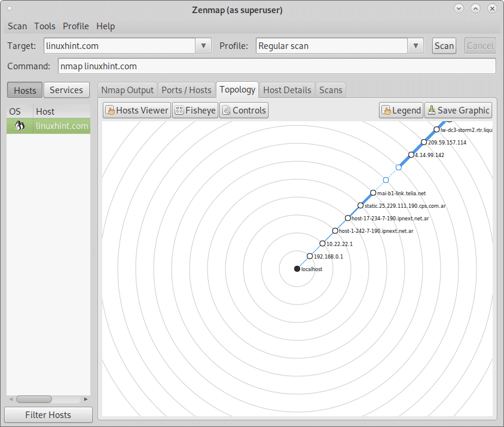
Task: Toggle the Hosts list view
Action: pos(25,90)
